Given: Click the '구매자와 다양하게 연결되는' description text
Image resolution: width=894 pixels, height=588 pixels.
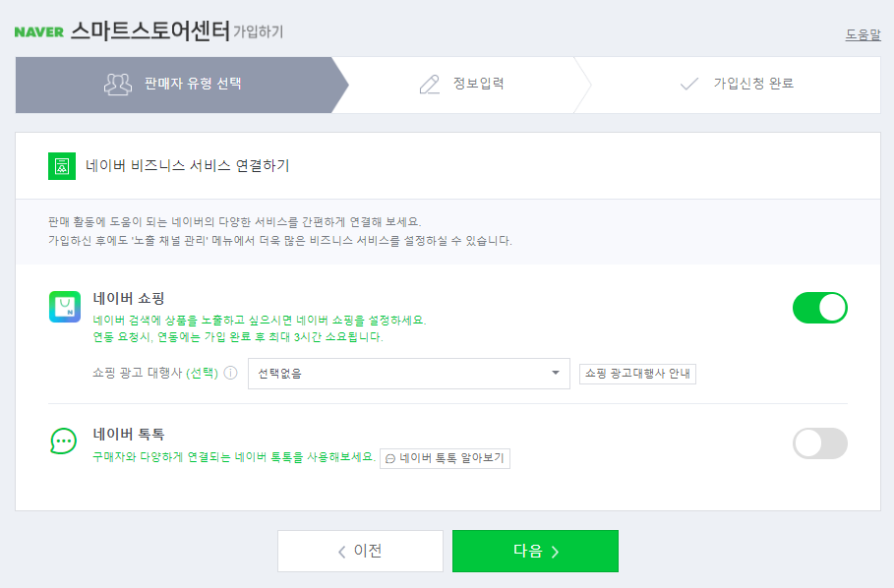Looking at the screenshot, I should [234, 457].
